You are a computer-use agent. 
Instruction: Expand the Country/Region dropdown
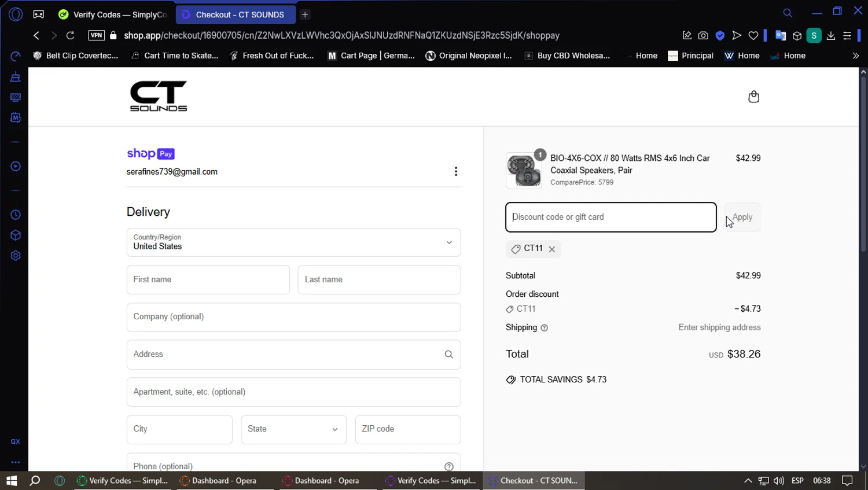293,242
